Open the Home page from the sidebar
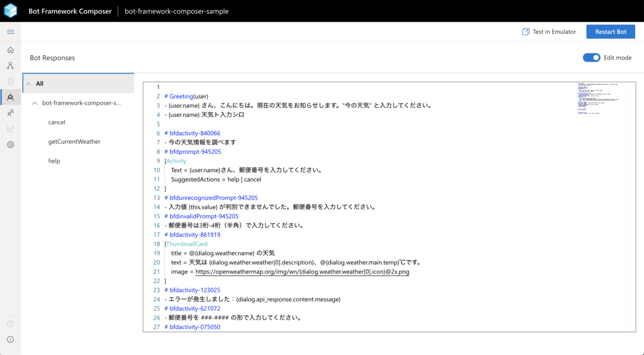Viewport: 644px width, 355px height. (x=10, y=49)
